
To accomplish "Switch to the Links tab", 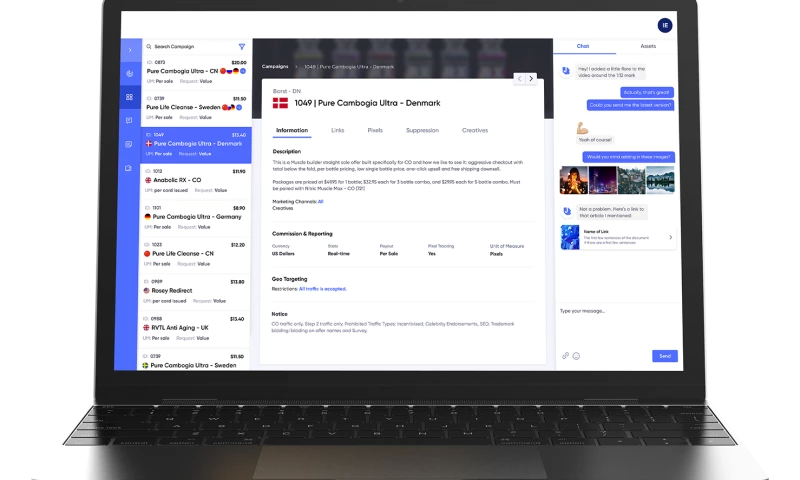I will (x=338, y=130).
